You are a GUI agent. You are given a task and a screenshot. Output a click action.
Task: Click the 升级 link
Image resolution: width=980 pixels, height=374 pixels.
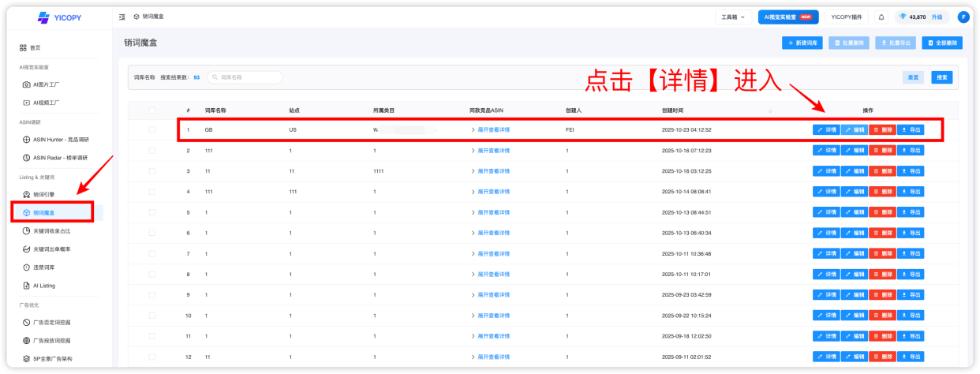(937, 17)
